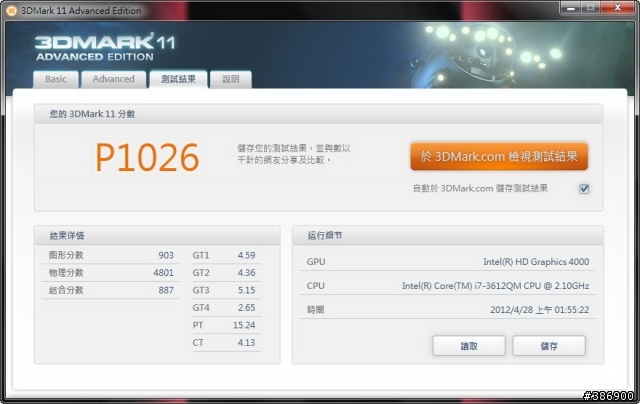Close the 3DMark 11 window
This screenshot has width=640, height=404.
618,8
